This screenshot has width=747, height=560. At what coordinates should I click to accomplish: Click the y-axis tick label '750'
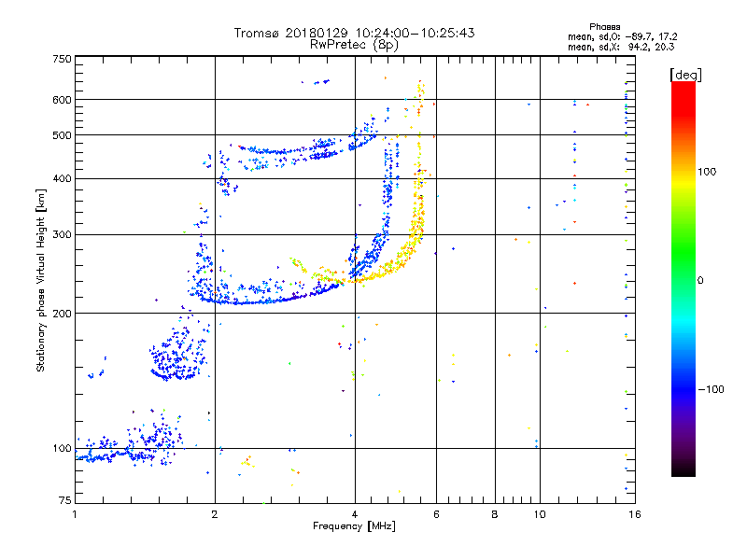coord(62,59)
